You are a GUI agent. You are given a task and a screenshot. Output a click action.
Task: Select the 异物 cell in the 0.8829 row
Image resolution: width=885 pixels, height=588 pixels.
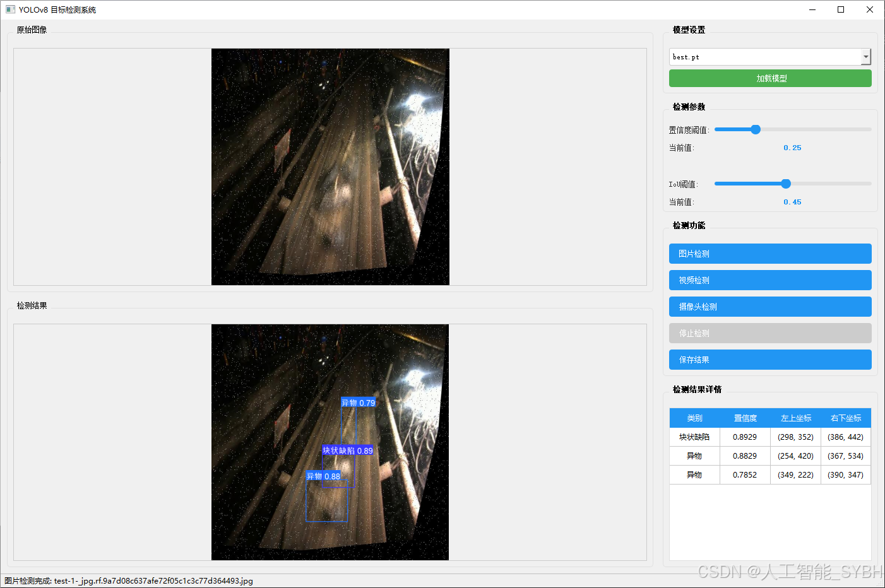(694, 456)
